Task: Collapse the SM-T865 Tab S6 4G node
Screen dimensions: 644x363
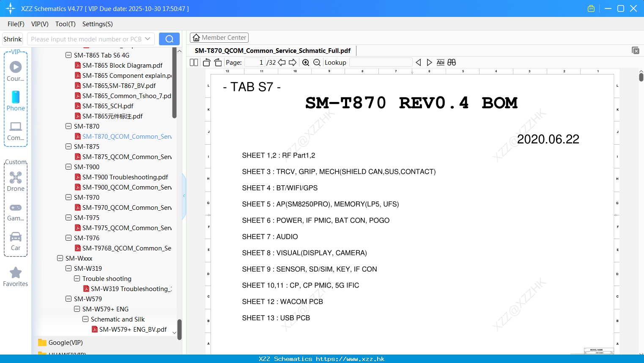Action: pos(69,55)
